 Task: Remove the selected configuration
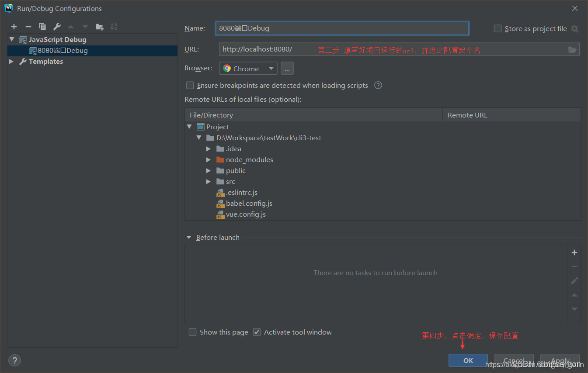tap(28, 26)
